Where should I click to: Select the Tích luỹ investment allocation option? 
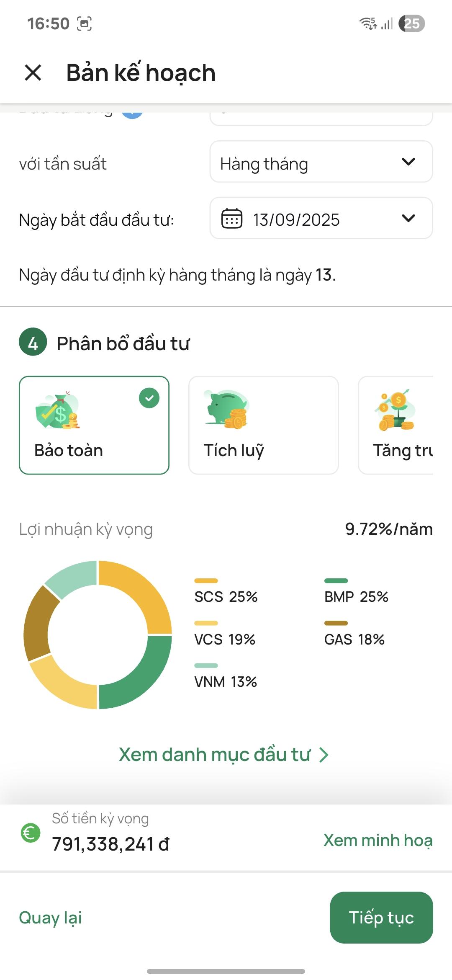264,424
